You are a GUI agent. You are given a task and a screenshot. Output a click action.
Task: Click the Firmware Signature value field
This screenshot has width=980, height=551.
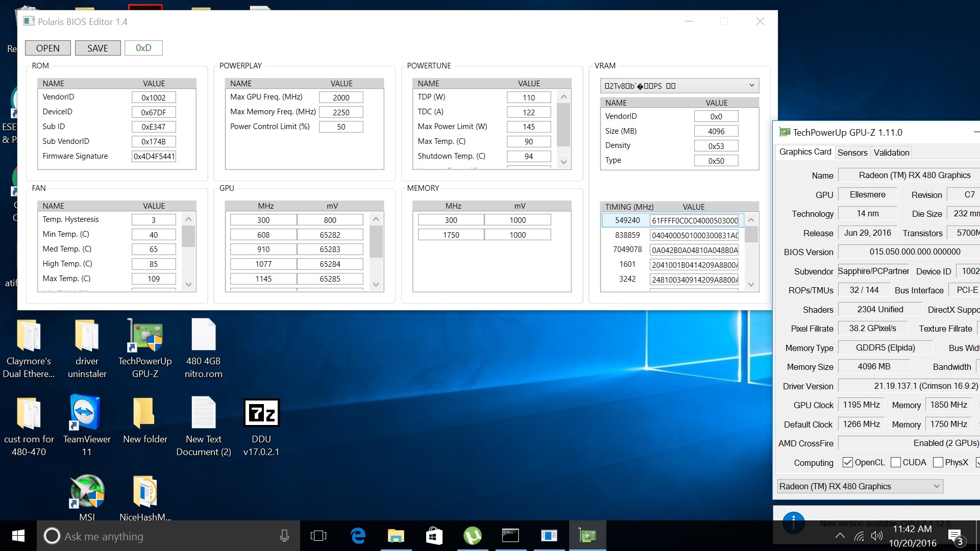coord(154,157)
